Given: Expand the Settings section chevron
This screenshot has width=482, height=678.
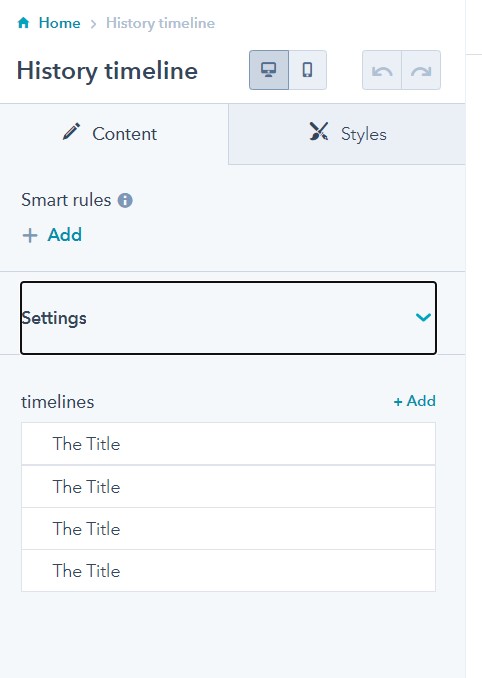Looking at the screenshot, I should point(423,317).
